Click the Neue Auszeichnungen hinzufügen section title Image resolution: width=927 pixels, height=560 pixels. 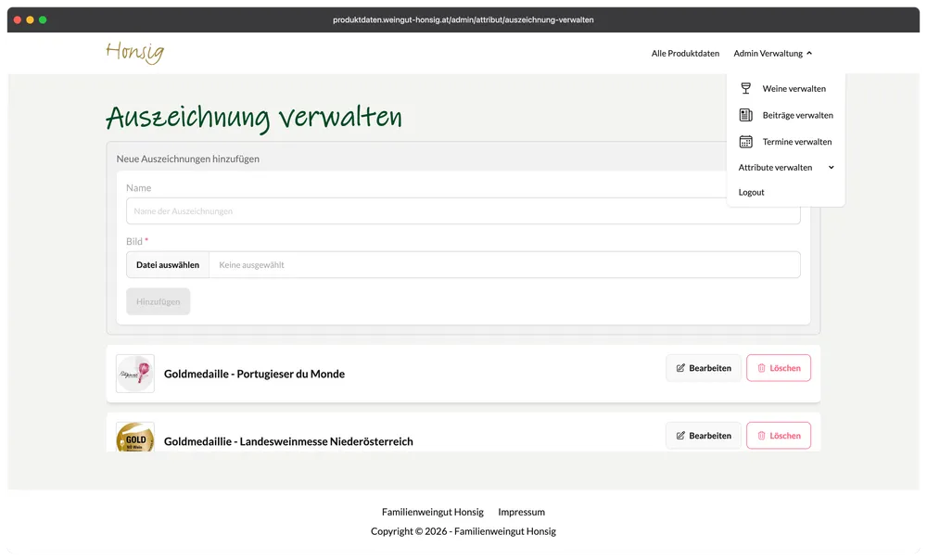188,159
